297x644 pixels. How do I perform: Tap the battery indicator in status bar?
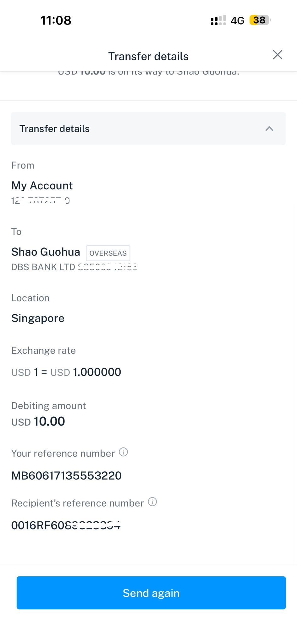(x=260, y=20)
